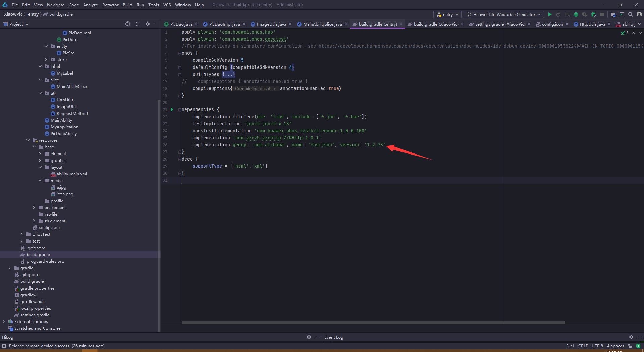Hide the Project tool window
The image size is (644, 352).
(x=156, y=24)
